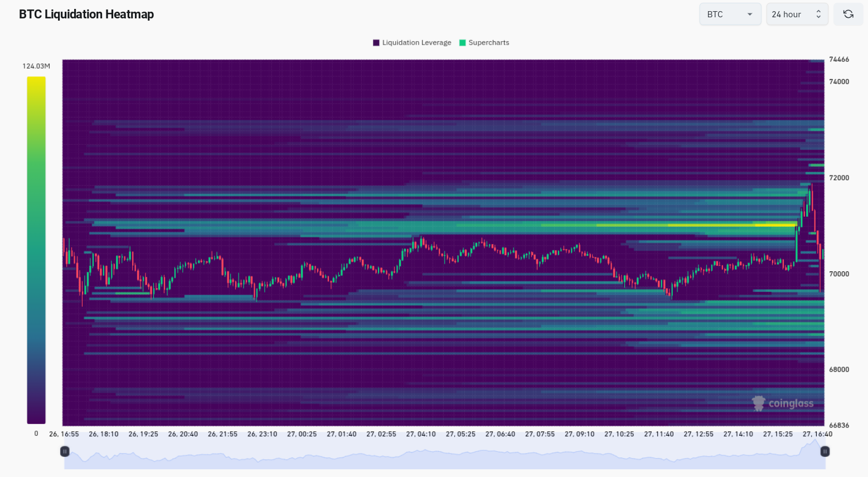868x477 pixels.
Task: Toggle the Liquidation Leverage legend series
Action: [412, 42]
